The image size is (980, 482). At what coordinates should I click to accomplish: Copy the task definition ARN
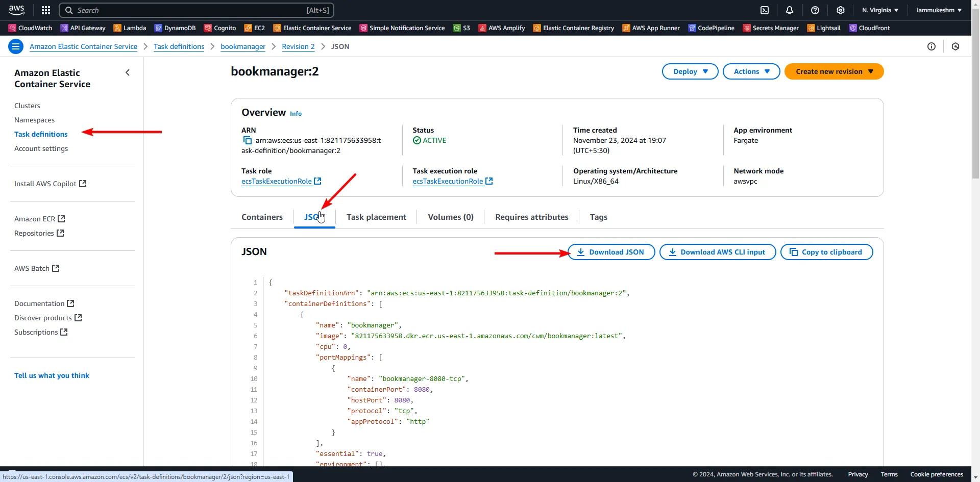click(x=247, y=140)
